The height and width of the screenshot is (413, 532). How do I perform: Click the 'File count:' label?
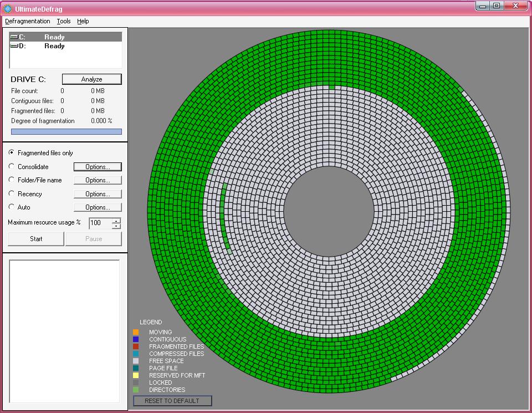pyautogui.click(x=25, y=91)
